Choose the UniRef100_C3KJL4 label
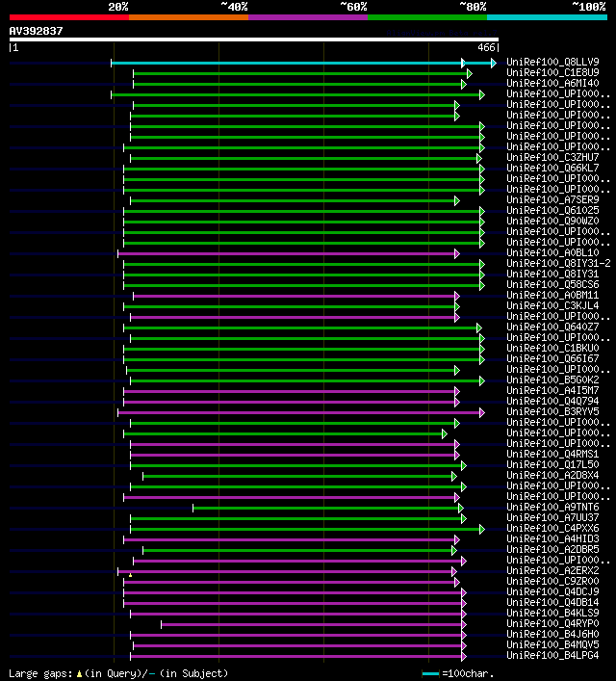Viewport: 616px width, 681px height. click(x=552, y=305)
